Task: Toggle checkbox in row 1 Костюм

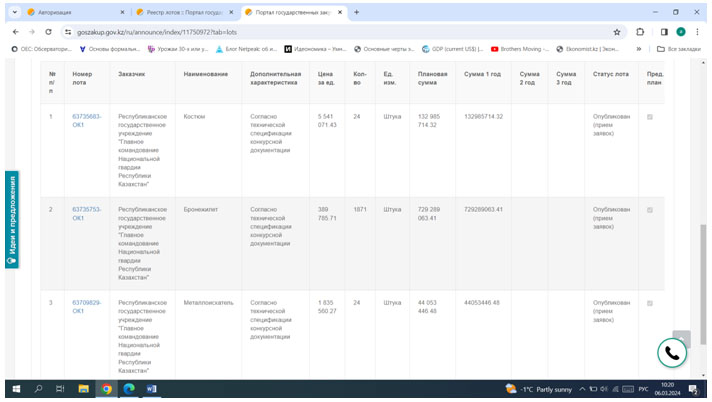Action: tap(650, 117)
